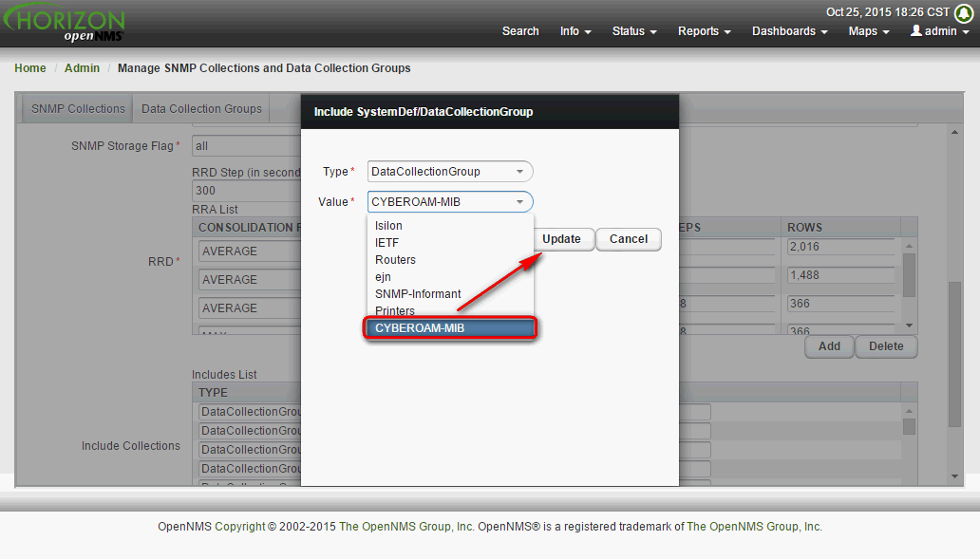Expand the Info menu
980x559 pixels.
point(575,31)
